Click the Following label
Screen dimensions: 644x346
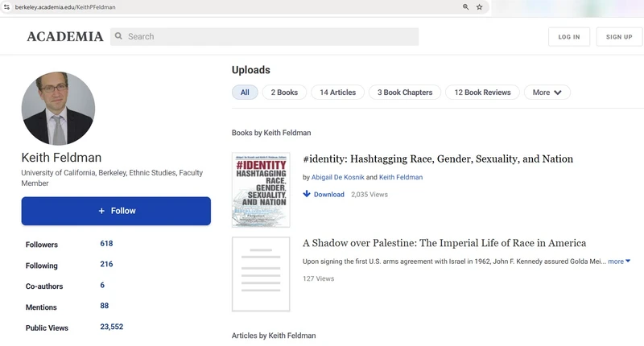[x=42, y=266]
